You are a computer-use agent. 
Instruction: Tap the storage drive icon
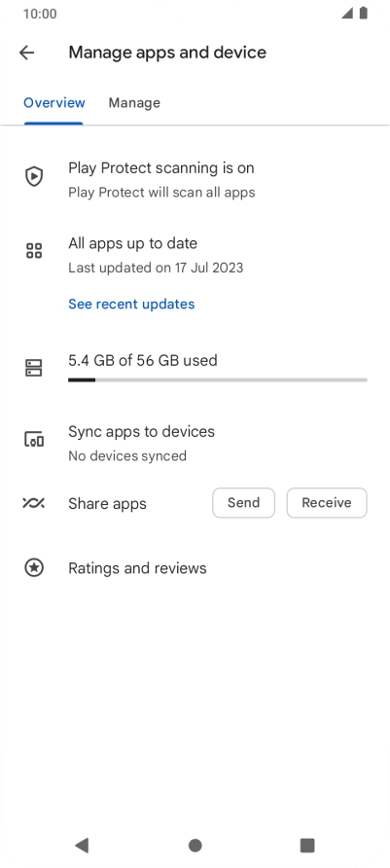tap(34, 368)
